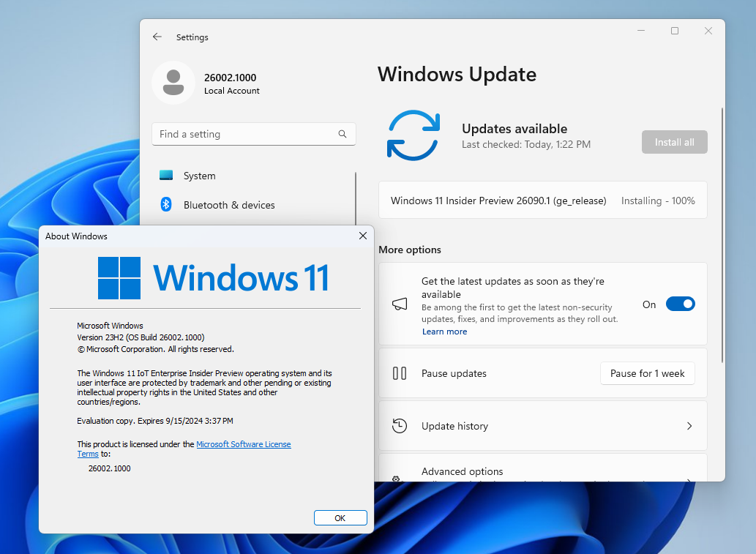Click Pause for 1 week button

(x=648, y=373)
